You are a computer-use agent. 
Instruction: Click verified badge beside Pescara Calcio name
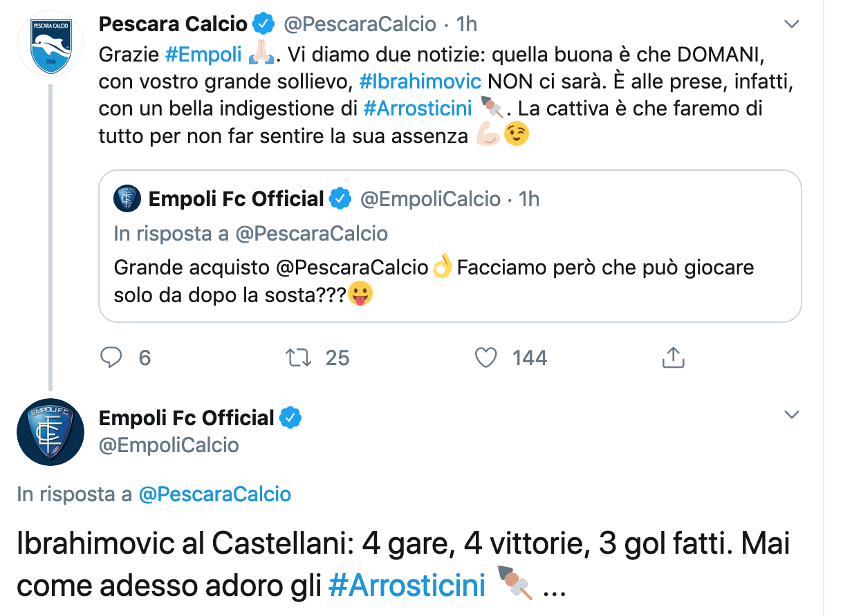[263, 24]
